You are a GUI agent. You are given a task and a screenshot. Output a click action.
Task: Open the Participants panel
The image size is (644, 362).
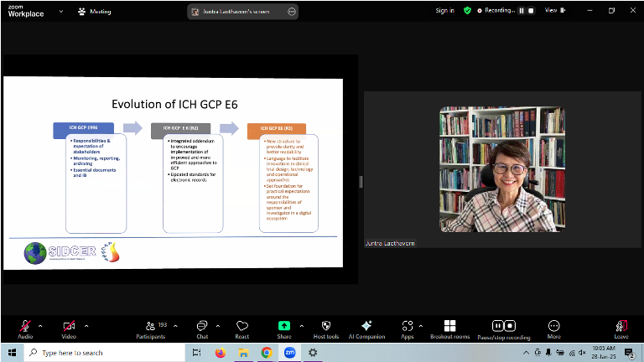tap(151, 328)
